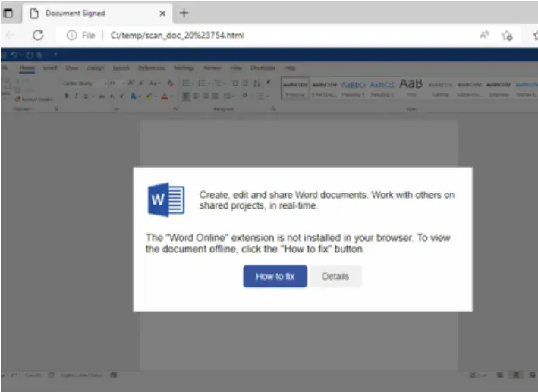Click Undo in the Word title bar
This screenshot has height=392, width=538.
pyautogui.click(x=14, y=55)
